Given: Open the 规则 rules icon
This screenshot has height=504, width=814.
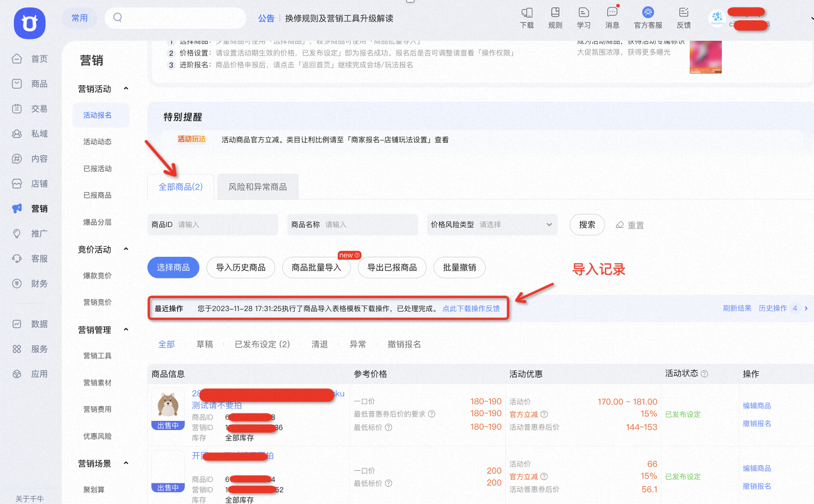Looking at the screenshot, I should [555, 12].
